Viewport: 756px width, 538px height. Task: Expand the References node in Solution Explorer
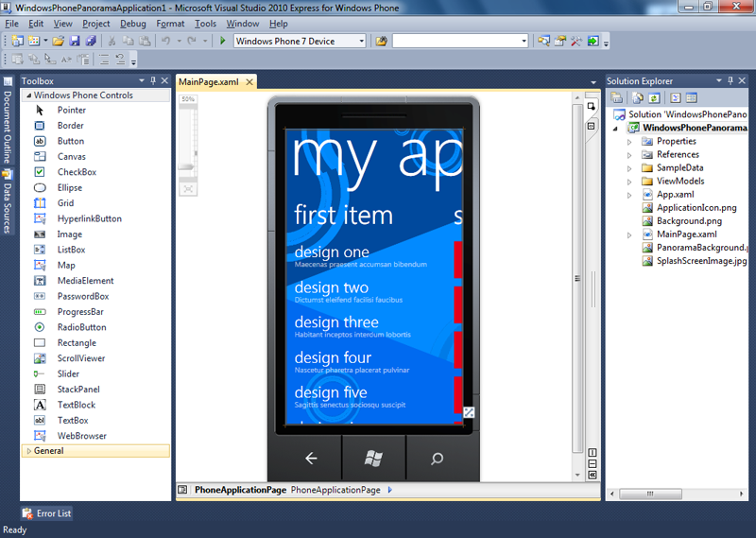[629, 154]
